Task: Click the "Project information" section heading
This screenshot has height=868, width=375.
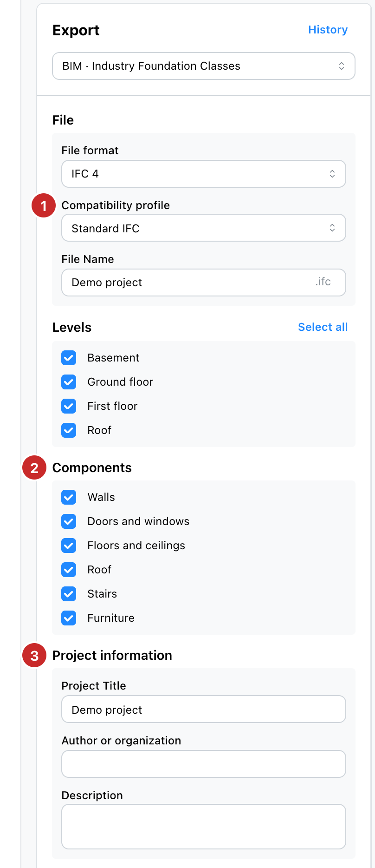Action: (x=112, y=656)
